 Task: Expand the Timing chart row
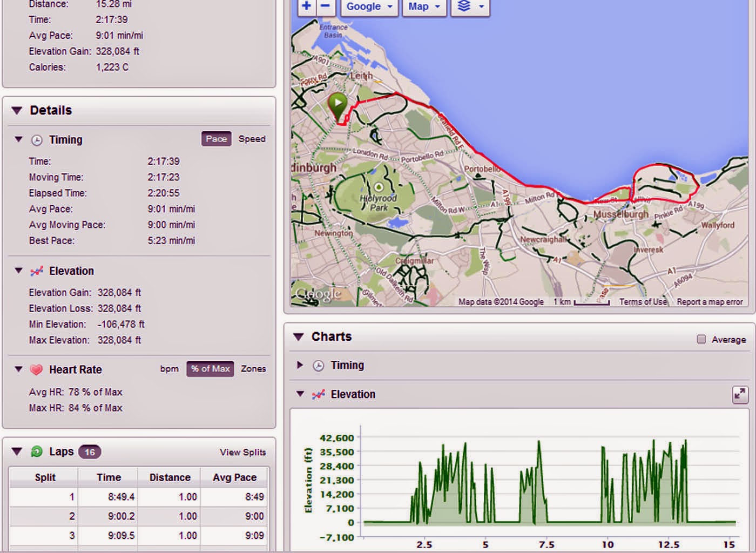click(300, 365)
